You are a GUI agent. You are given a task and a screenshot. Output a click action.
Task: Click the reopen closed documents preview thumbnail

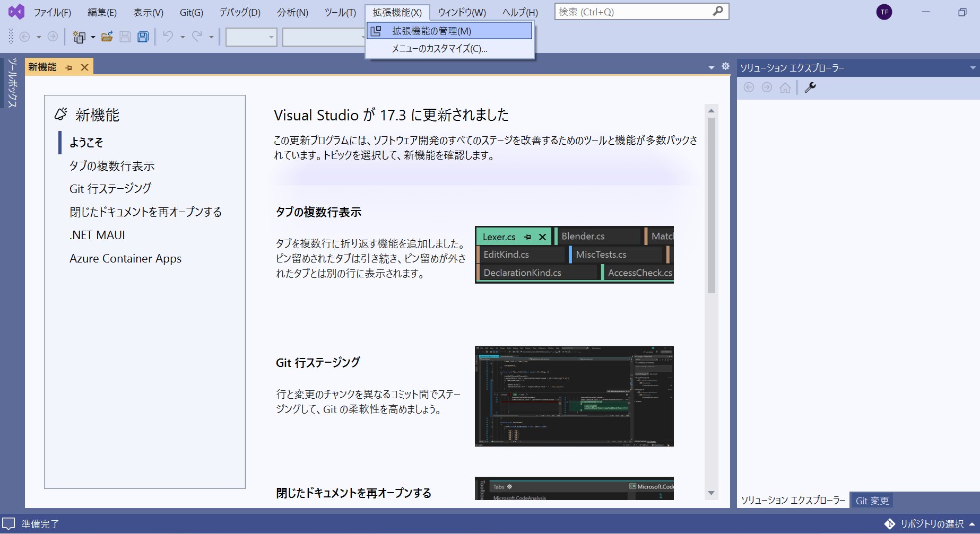(574, 488)
